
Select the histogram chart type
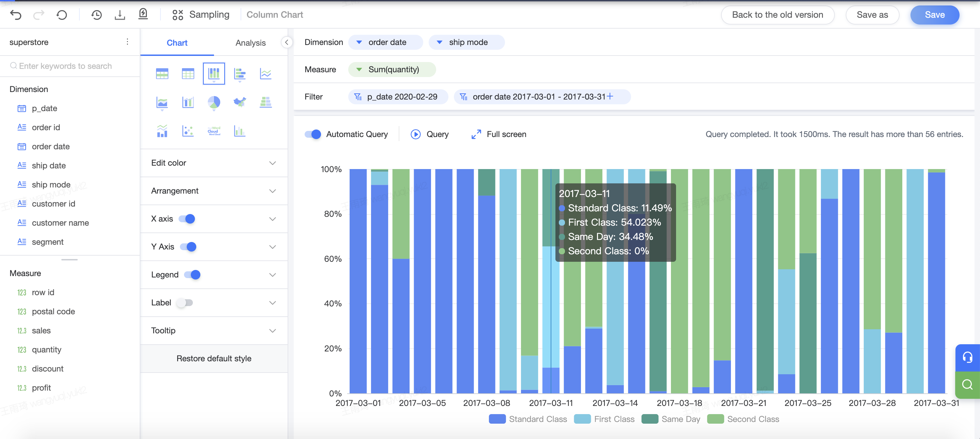coord(240,131)
